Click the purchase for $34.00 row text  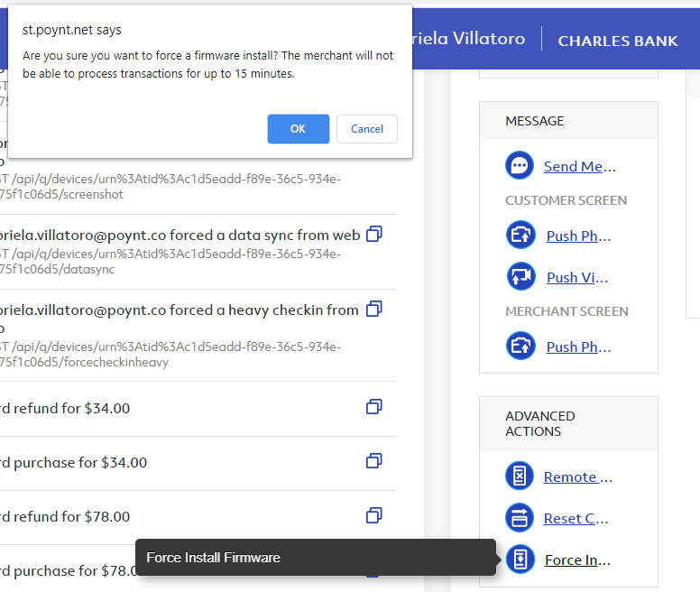click(x=73, y=463)
